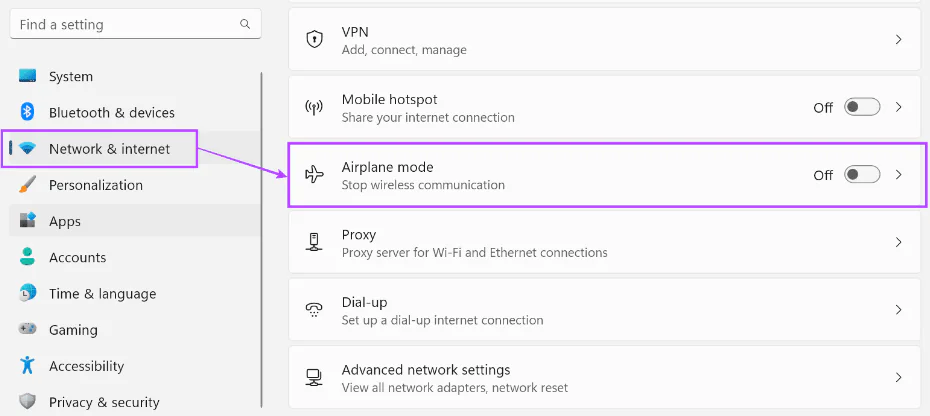Expand VPN settings chevron
The width and height of the screenshot is (930, 416).
point(898,40)
